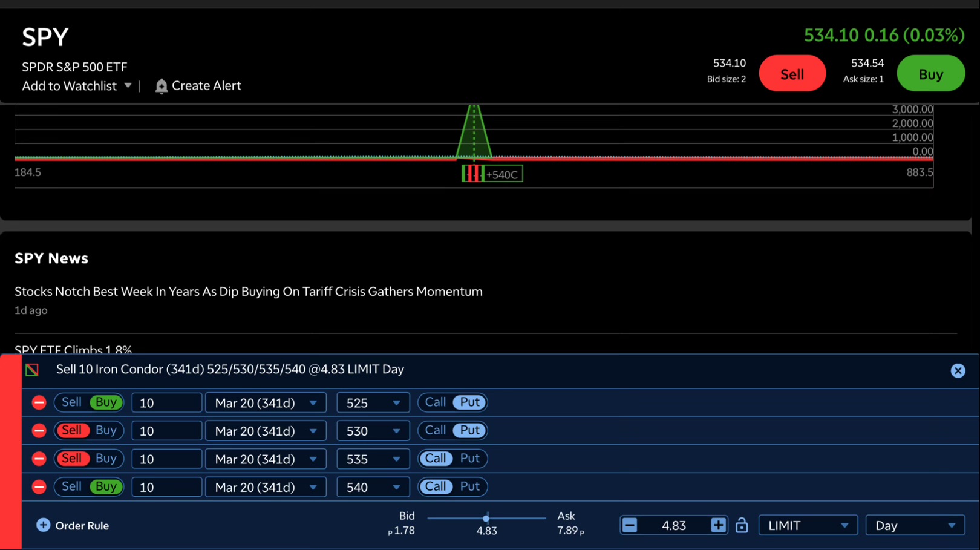Click the Bid-Ask price slider handle
The image size is (980, 550).
[x=486, y=518]
